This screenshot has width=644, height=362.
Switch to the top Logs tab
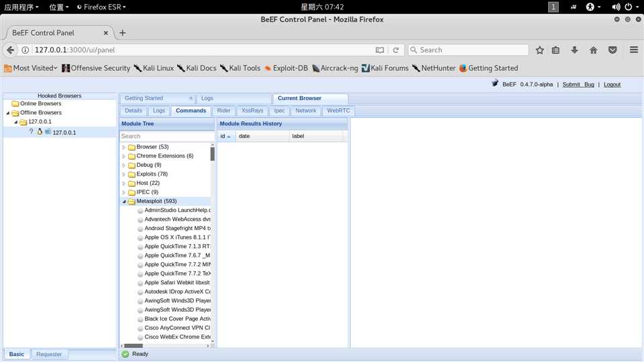pos(207,98)
